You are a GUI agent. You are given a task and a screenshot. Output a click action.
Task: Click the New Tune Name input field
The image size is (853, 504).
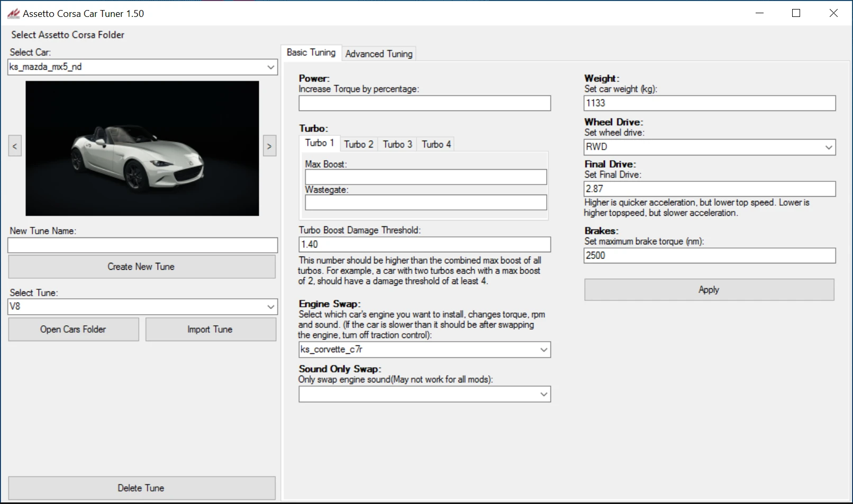click(x=142, y=245)
